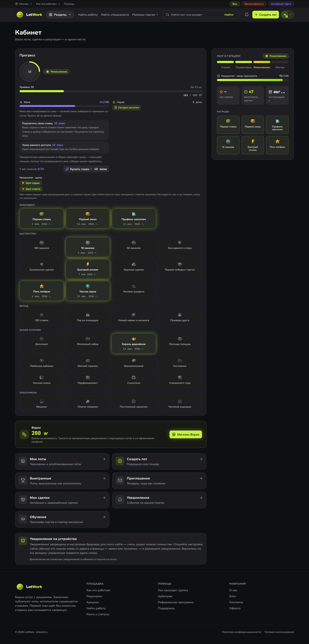
Task: Enable the 'Активные торги' filter pill
Action: coord(281,4)
